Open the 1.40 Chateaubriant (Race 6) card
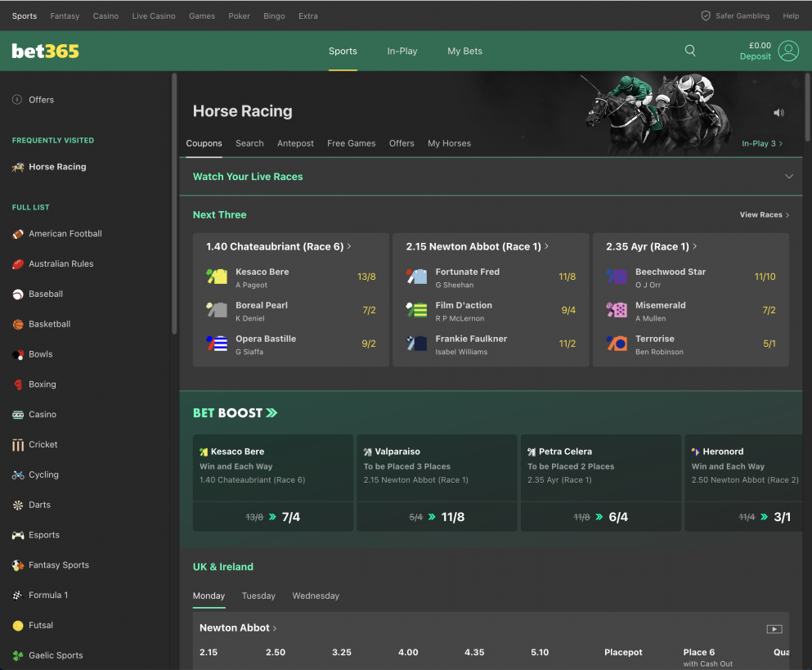Viewport: 812px width, 670px height. coord(278,247)
